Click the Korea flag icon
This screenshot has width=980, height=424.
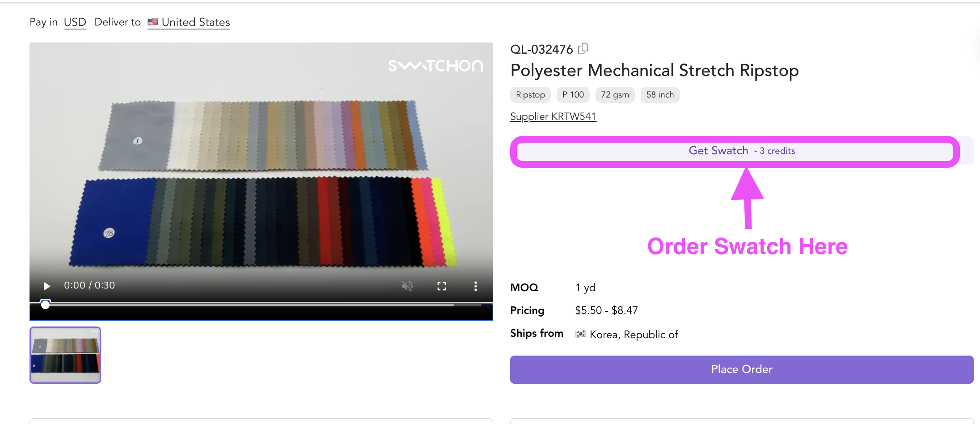coord(580,334)
